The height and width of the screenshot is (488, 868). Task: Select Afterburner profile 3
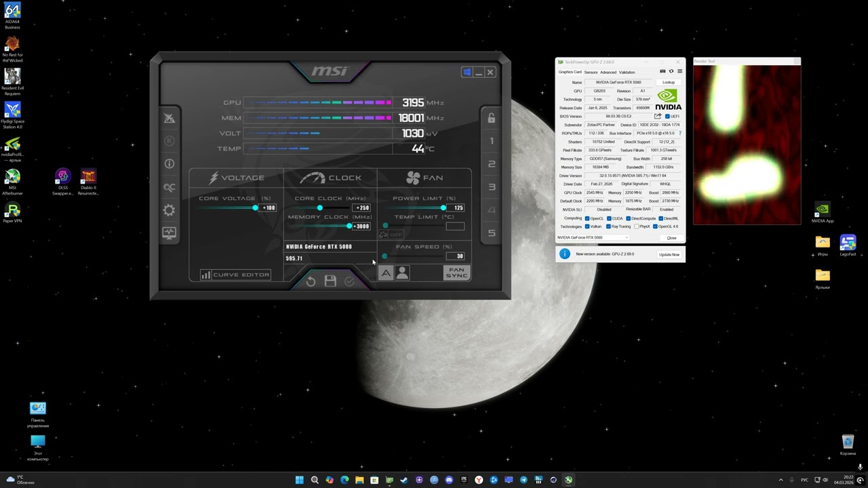click(492, 187)
